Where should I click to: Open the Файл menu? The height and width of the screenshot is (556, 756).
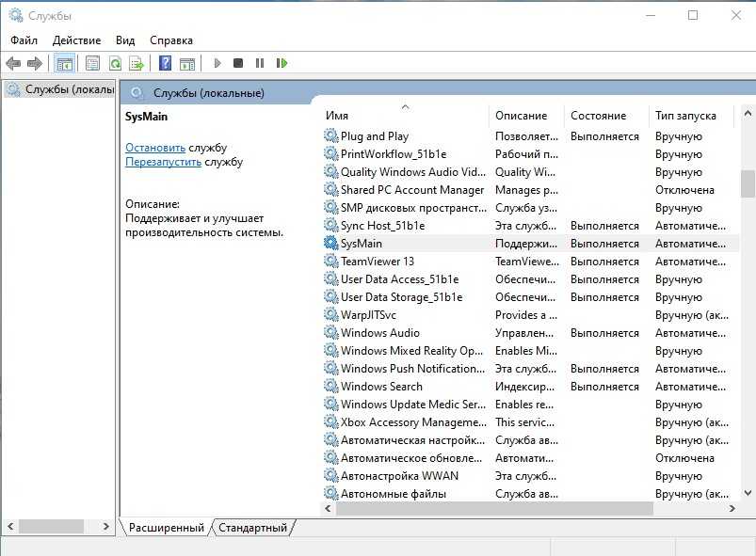point(24,40)
